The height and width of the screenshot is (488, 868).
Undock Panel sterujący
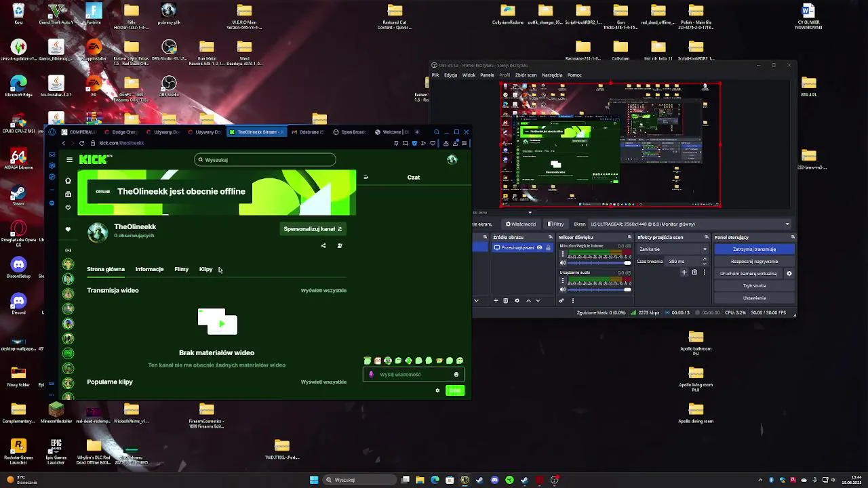[793, 237]
